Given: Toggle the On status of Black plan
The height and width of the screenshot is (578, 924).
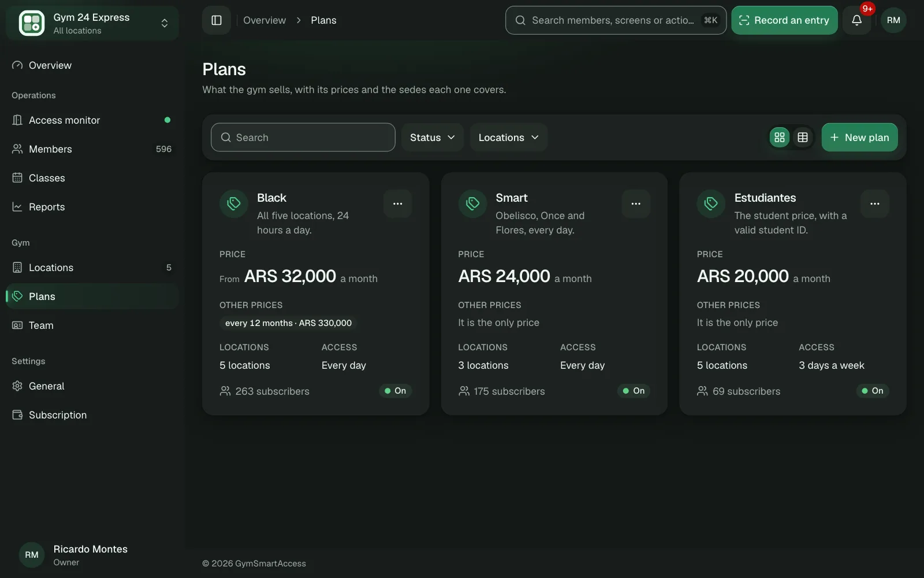Looking at the screenshot, I should coord(396,391).
